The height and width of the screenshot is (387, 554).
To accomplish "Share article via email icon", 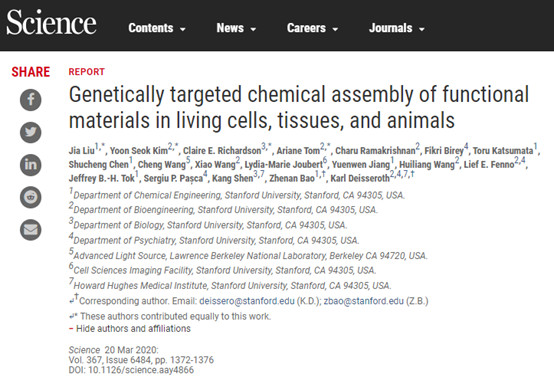I will click(x=30, y=230).
